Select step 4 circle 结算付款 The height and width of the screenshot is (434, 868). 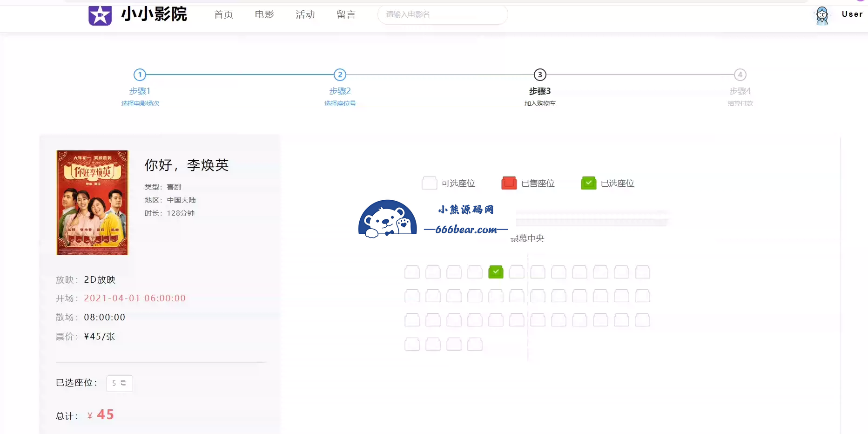[740, 75]
